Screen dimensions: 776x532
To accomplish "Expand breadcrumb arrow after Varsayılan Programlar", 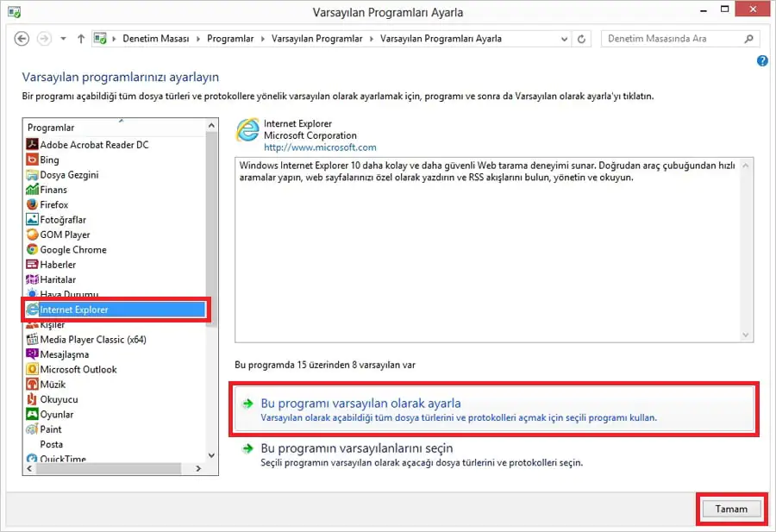I will [x=371, y=39].
